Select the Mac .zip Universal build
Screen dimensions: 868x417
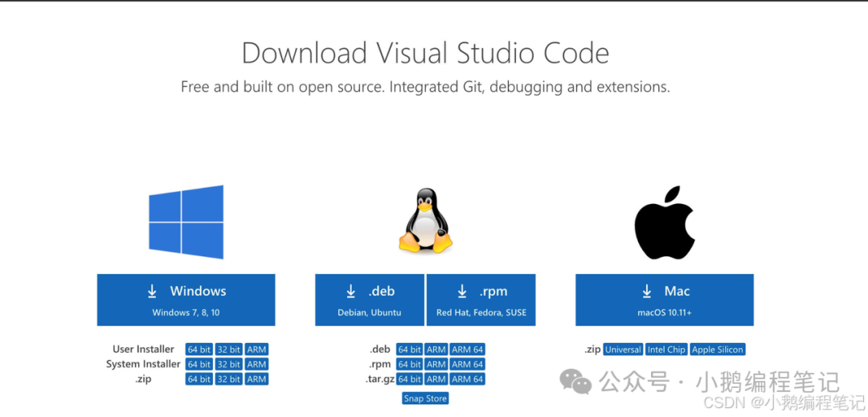[x=623, y=350]
